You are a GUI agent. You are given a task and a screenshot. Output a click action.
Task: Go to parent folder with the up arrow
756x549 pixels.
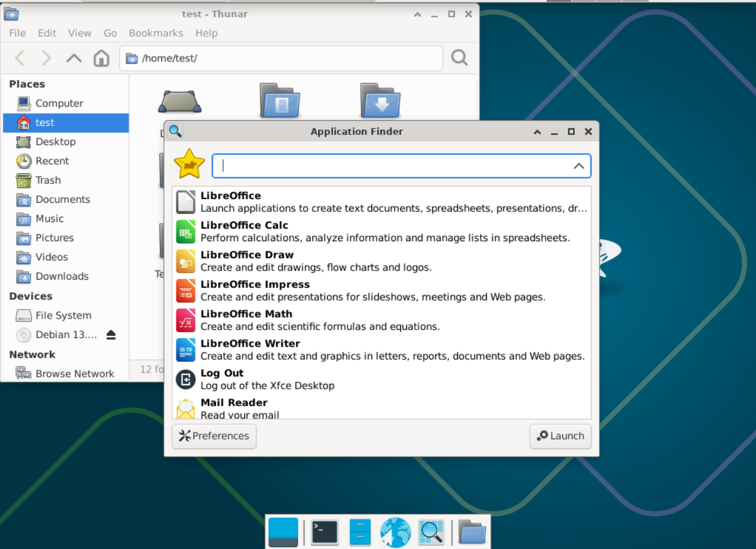[74, 58]
